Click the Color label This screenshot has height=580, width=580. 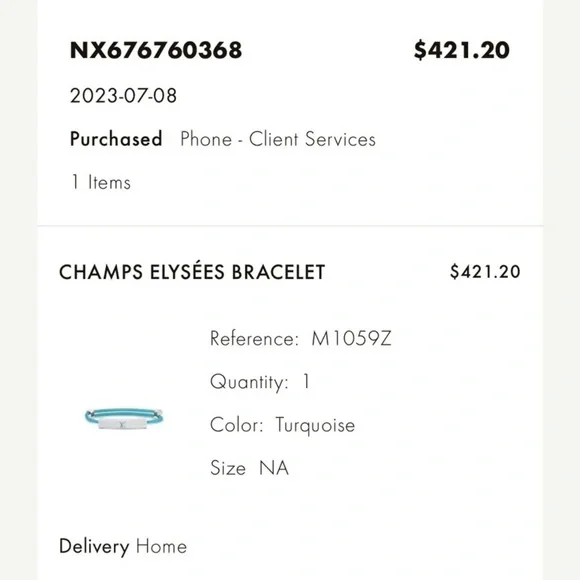[237, 425]
